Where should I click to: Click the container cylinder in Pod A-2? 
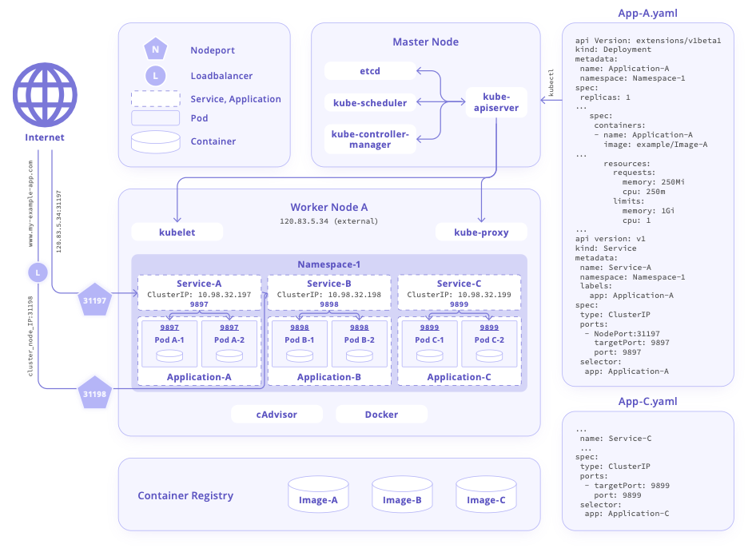229,356
